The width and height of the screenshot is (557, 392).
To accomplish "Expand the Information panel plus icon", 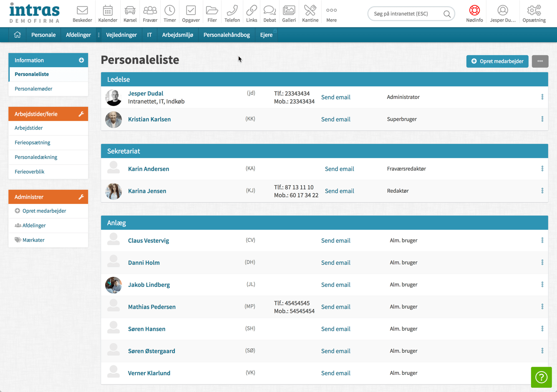I will (81, 60).
